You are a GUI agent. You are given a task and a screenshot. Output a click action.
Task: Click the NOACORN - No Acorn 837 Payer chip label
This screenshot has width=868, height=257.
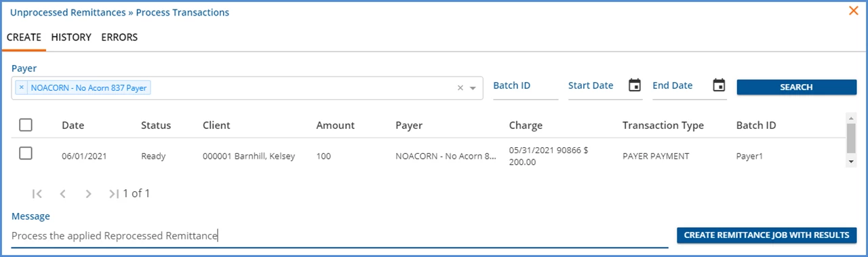(88, 87)
